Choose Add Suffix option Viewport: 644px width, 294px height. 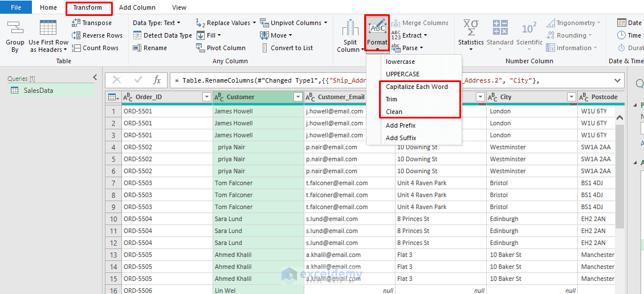point(414,138)
